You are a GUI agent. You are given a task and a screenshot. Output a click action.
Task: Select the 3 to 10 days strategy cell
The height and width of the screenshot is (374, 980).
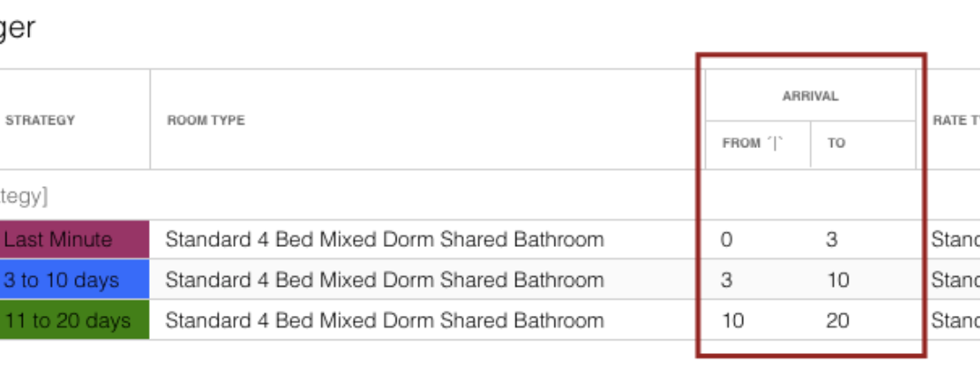[74, 280]
